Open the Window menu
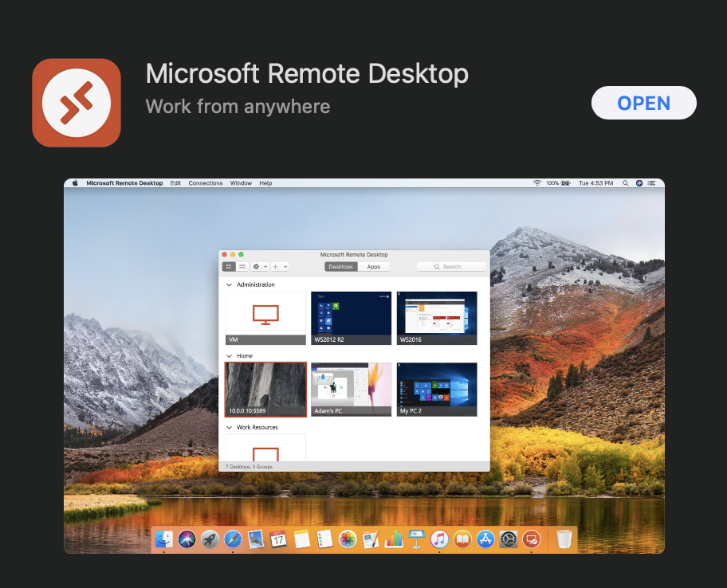 click(x=241, y=183)
